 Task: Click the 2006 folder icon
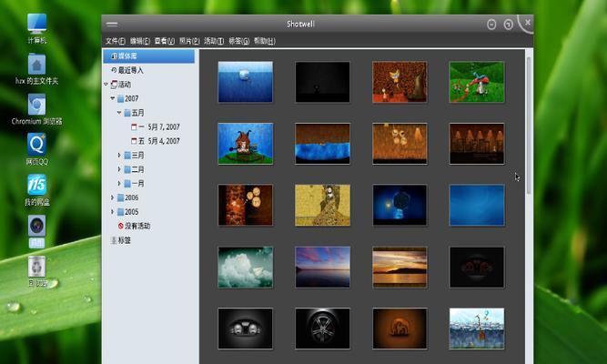tap(120, 197)
